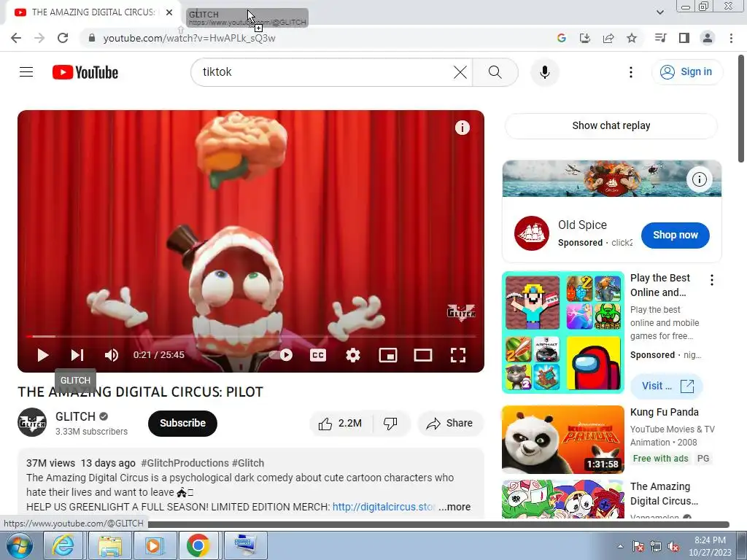Image resolution: width=747 pixels, height=560 pixels.
Task: Open Internet Explorer from taskbar
Action: (x=63, y=545)
